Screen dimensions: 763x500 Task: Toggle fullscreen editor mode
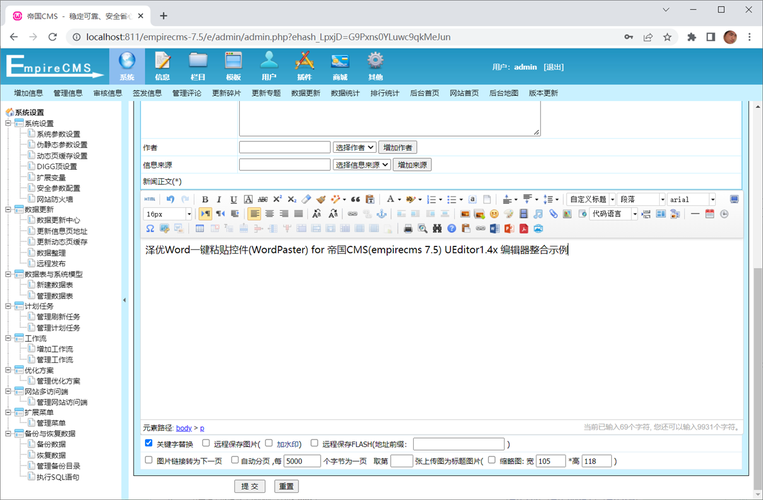click(x=734, y=199)
